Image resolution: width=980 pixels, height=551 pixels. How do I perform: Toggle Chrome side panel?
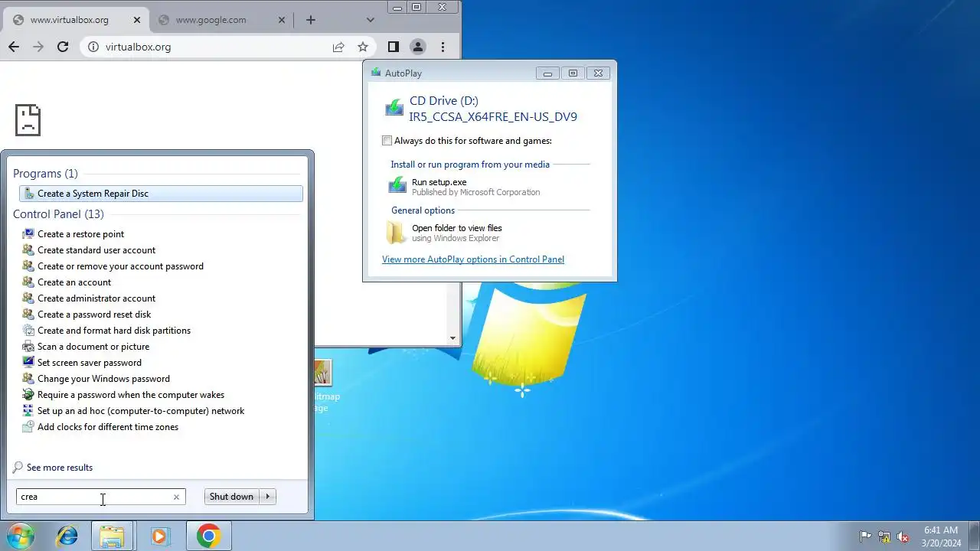(394, 47)
